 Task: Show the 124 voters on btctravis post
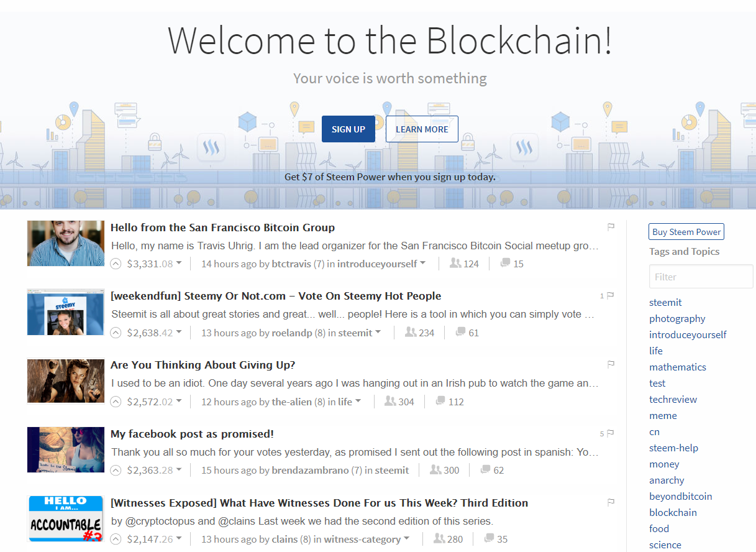(464, 264)
